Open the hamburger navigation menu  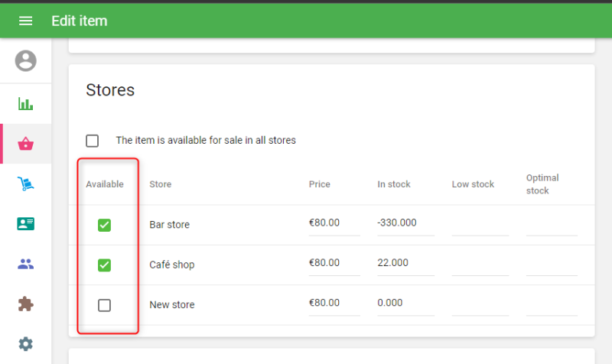[25, 21]
